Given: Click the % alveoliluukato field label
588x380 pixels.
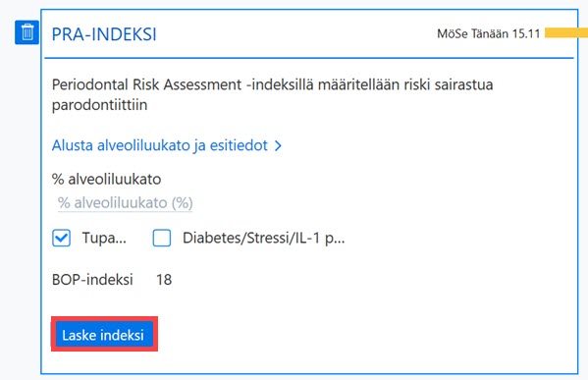Looking at the screenshot, I should pos(106,180).
